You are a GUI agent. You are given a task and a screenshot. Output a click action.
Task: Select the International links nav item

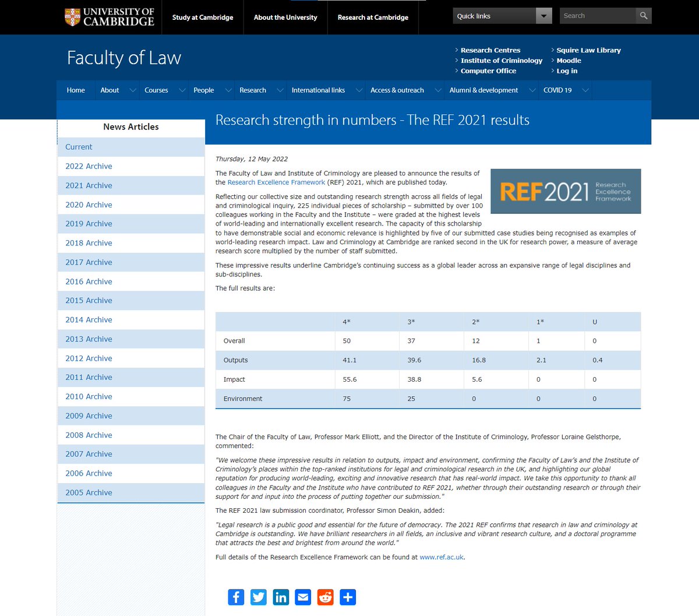tap(318, 90)
